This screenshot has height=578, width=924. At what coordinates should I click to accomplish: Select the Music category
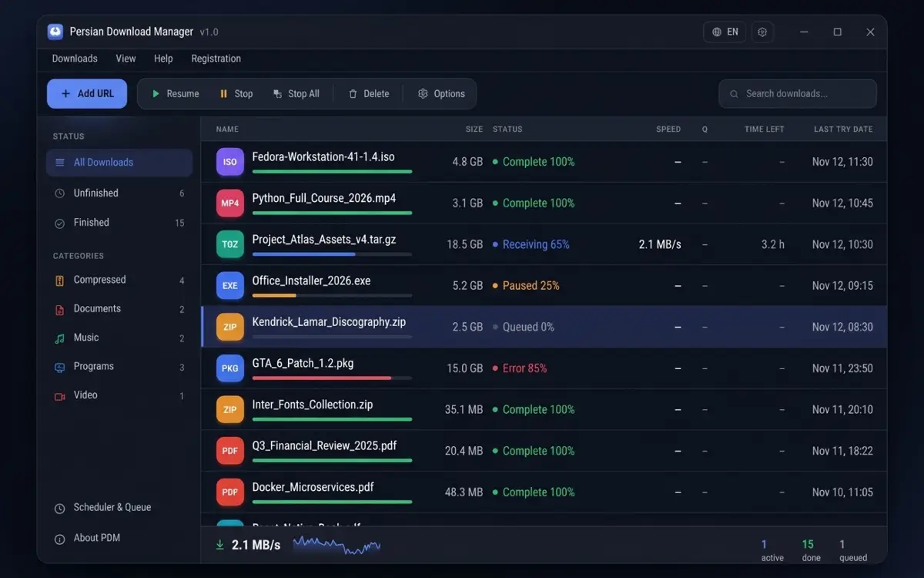click(x=119, y=338)
